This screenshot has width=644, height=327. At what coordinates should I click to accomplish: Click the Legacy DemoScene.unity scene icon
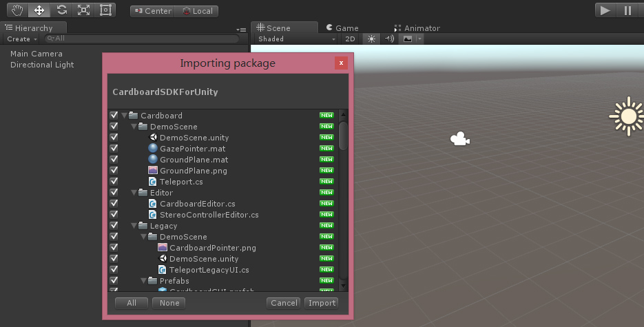(x=163, y=258)
